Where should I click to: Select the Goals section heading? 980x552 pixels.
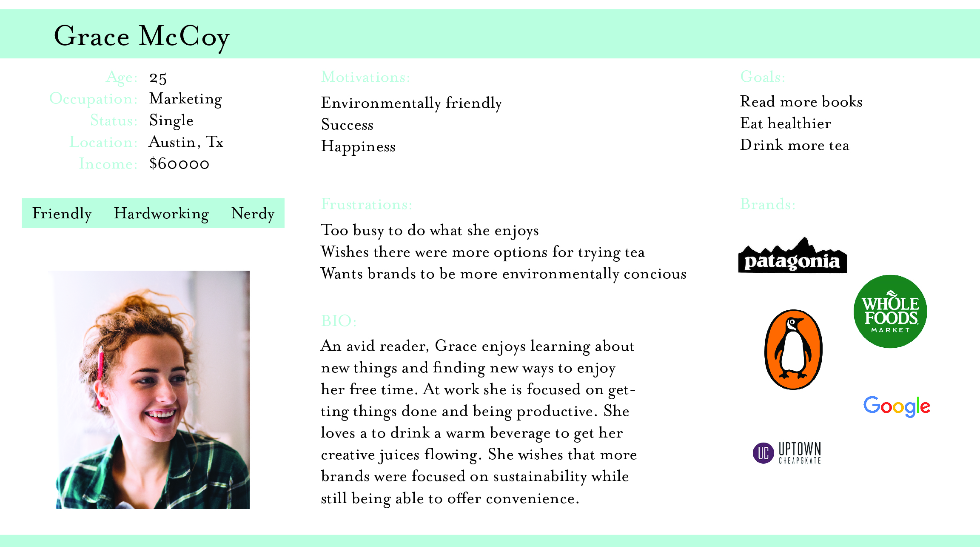click(763, 77)
